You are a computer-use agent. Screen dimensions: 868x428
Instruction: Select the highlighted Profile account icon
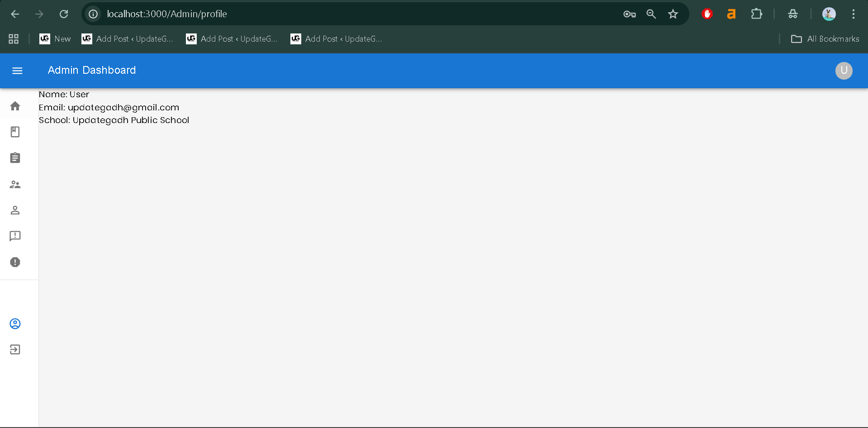coord(15,323)
